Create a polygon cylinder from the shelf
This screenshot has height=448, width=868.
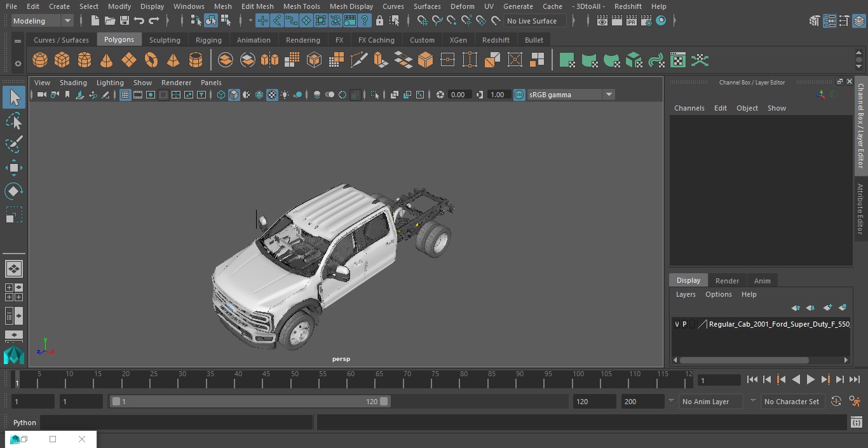[x=85, y=60]
